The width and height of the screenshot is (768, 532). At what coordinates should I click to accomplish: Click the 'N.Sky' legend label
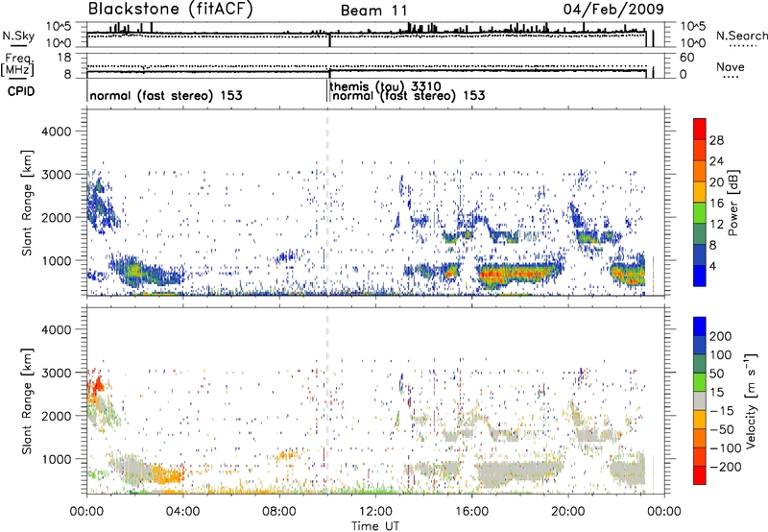[x=18, y=36]
